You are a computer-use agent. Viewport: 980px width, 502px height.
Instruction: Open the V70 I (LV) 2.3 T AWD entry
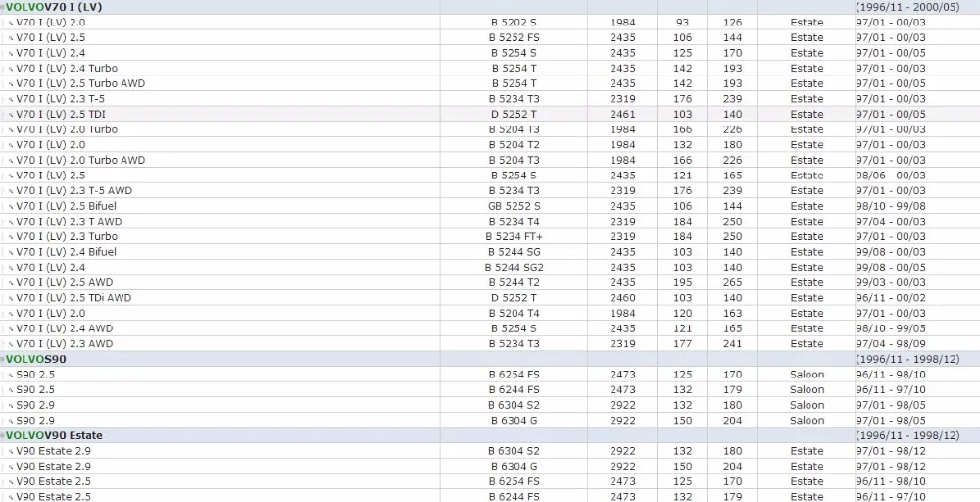(x=69, y=222)
